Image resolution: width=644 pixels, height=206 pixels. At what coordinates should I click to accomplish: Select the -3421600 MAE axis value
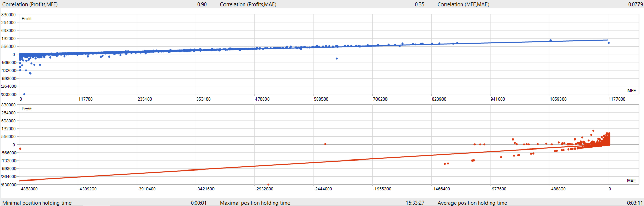click(205, 189)
